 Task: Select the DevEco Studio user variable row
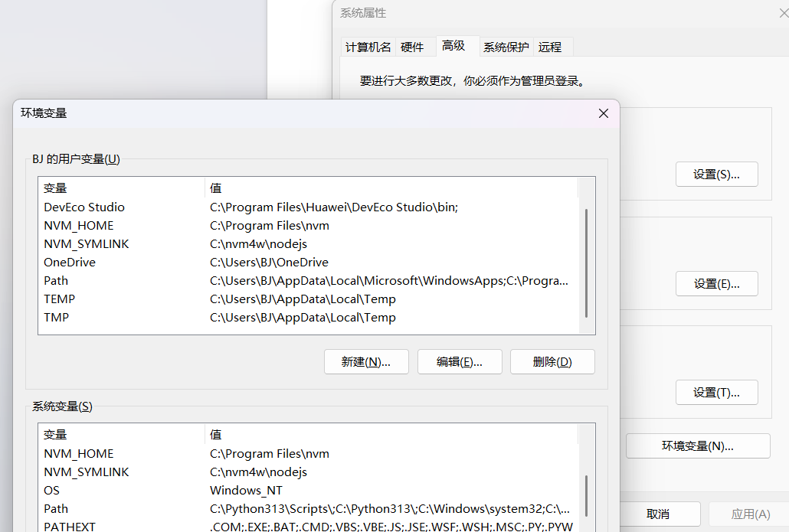[309, 207]
